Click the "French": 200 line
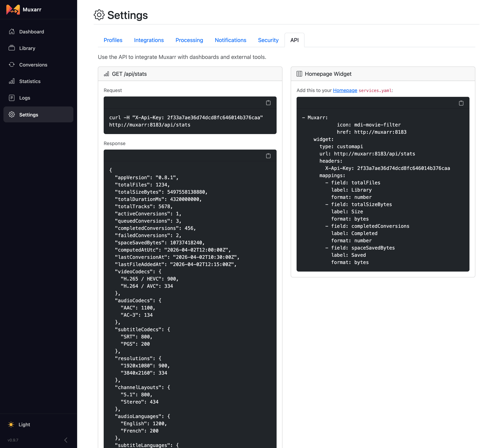Screen dimensions: 496x448 pos(139,431)
